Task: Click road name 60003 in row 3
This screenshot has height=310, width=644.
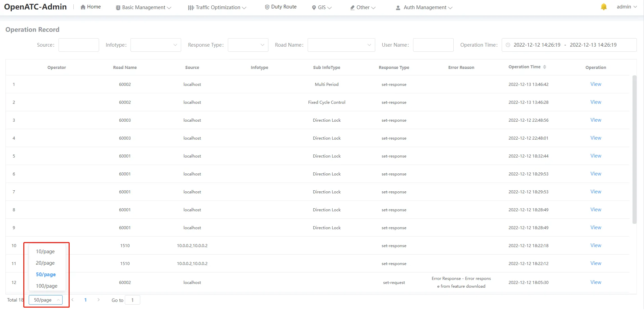Action: [125, 120]
